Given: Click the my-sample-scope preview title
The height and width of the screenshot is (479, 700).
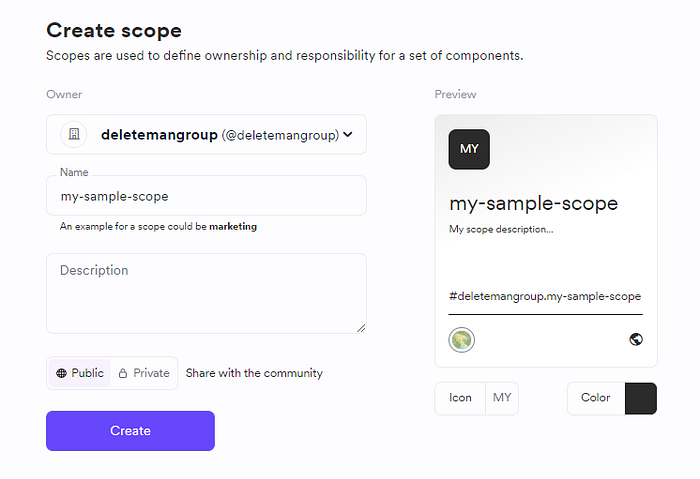Looking at the screenshot, I should [533, 203].
